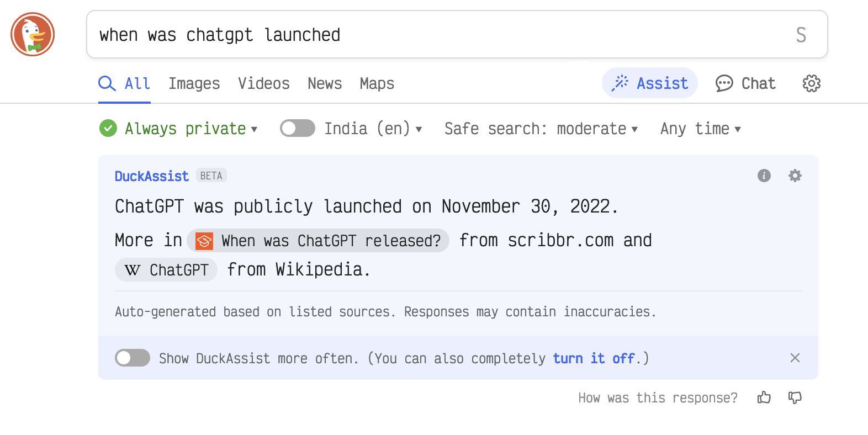Screen dimensions: 868x435
Task: Click the Assist button
Action: 650,83
